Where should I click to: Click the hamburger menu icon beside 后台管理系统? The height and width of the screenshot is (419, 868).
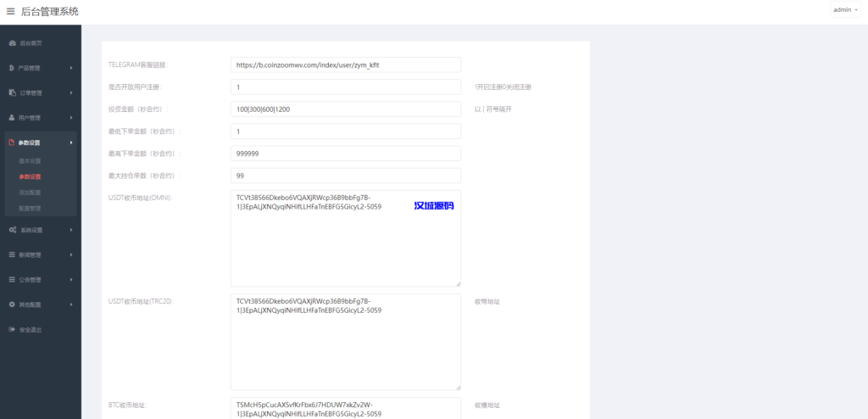click(11, 11)
